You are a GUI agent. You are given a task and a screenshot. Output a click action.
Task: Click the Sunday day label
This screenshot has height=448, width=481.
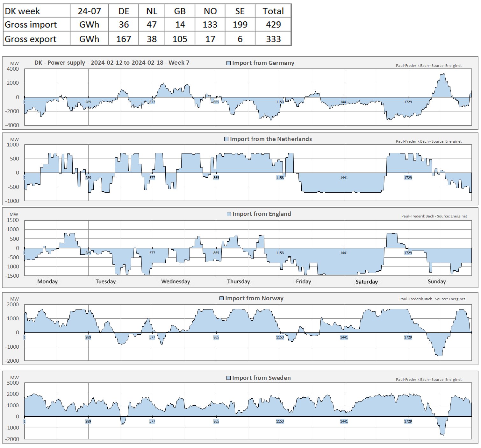(x=437, y=281)
